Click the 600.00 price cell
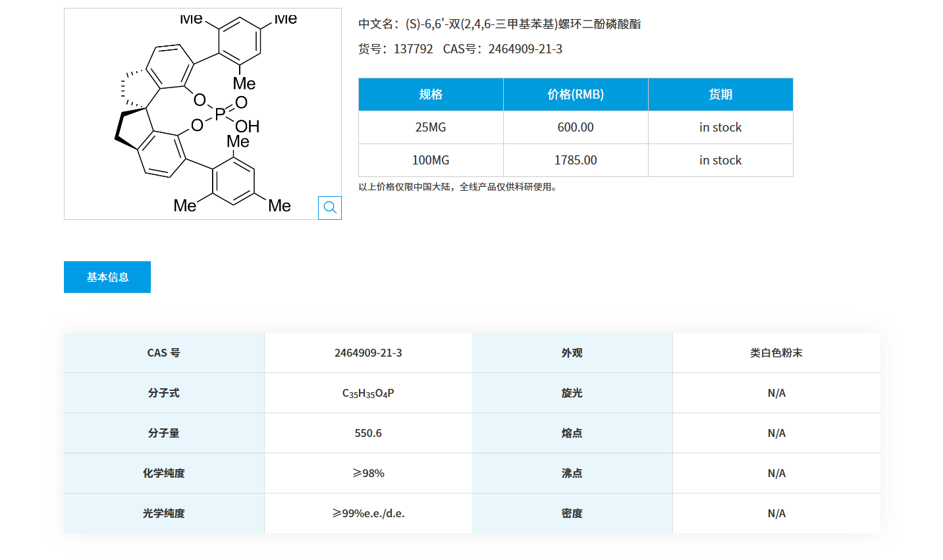The image size is (943, 560). [575, 127]
